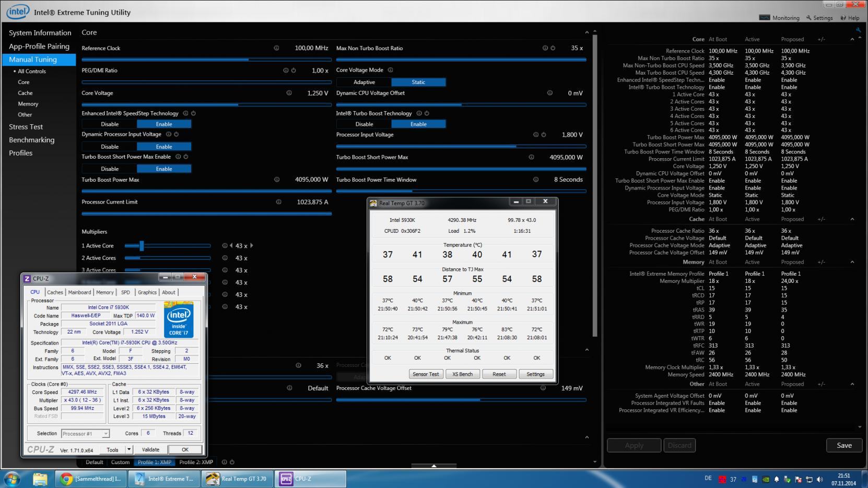Collapse the Core group in the summary panel
This screenshot has width=868, height=488.
852,39
